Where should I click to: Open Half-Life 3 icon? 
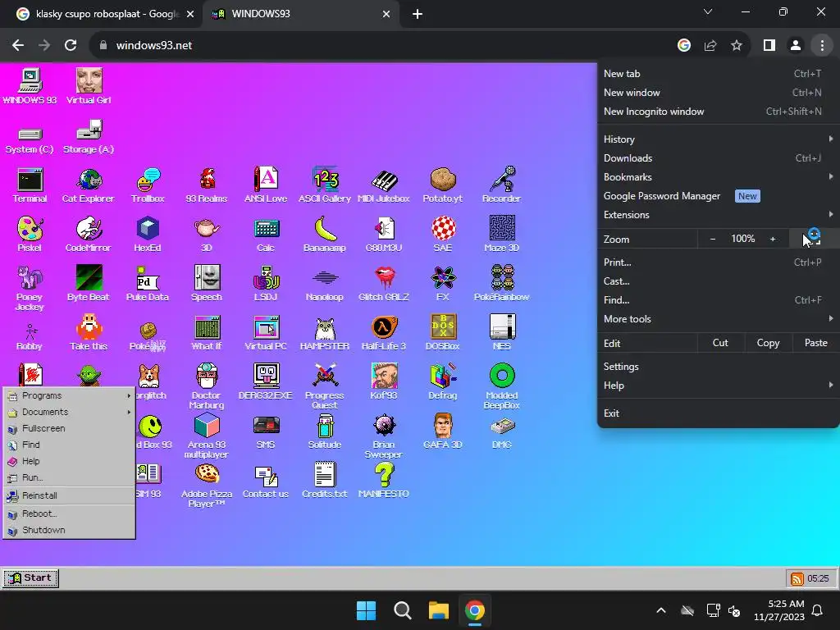click(384, 333)
